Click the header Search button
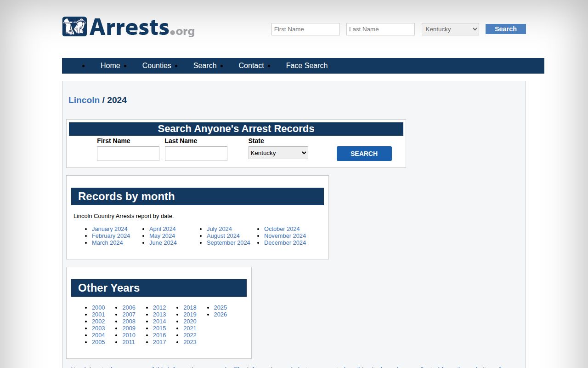The width and height of the screenshot is (588, 368). click(x=506, y=29)
